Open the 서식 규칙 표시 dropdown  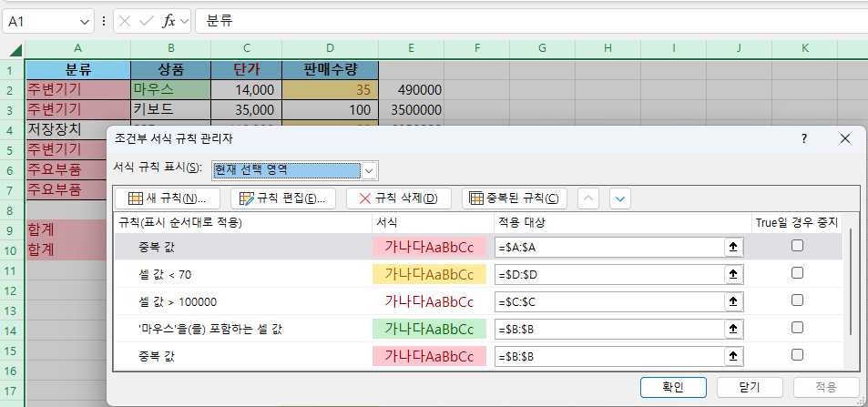(x=369, y=169)
